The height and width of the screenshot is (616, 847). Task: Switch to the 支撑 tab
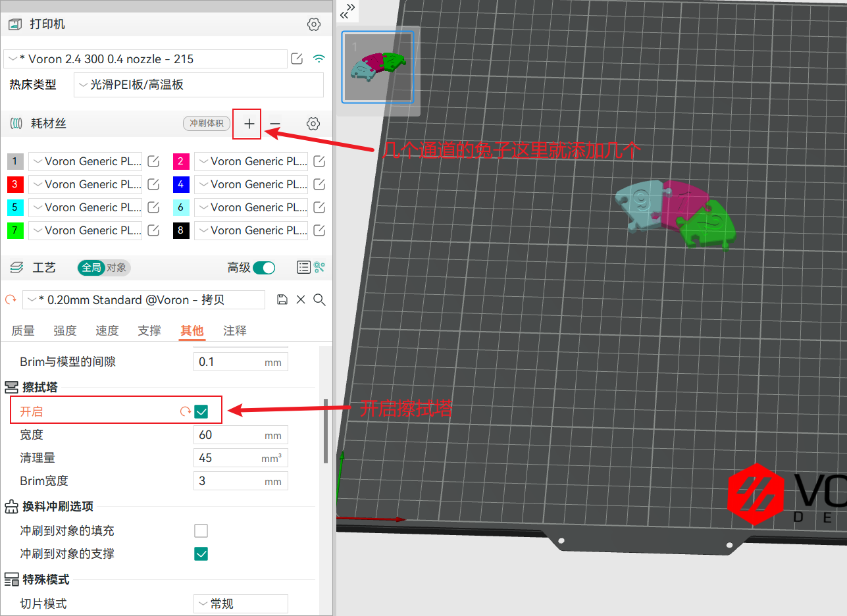pyautogui.click(x=149, y=330)
